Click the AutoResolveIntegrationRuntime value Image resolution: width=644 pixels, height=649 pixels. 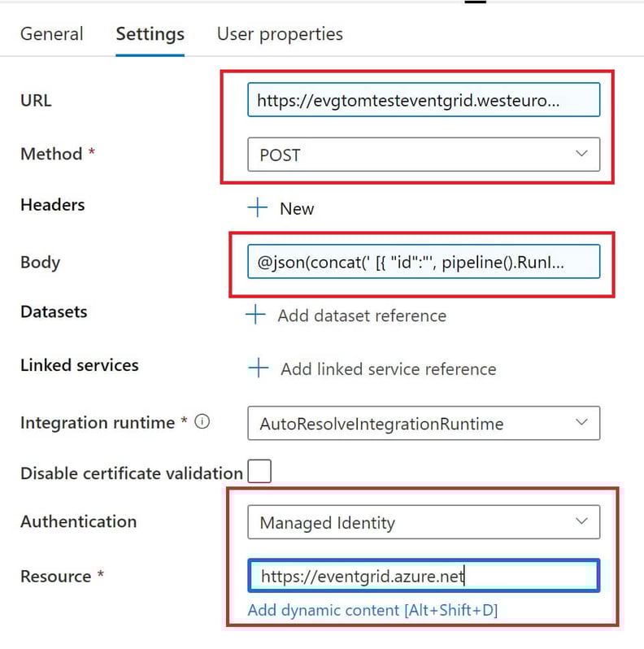coord(381,424)
